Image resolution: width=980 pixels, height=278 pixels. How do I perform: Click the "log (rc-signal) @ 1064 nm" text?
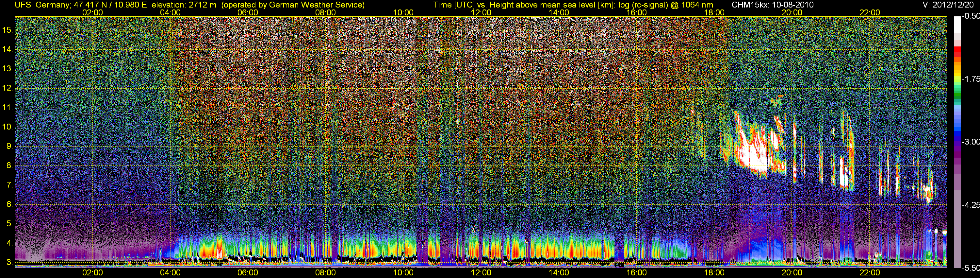[665, 5]
